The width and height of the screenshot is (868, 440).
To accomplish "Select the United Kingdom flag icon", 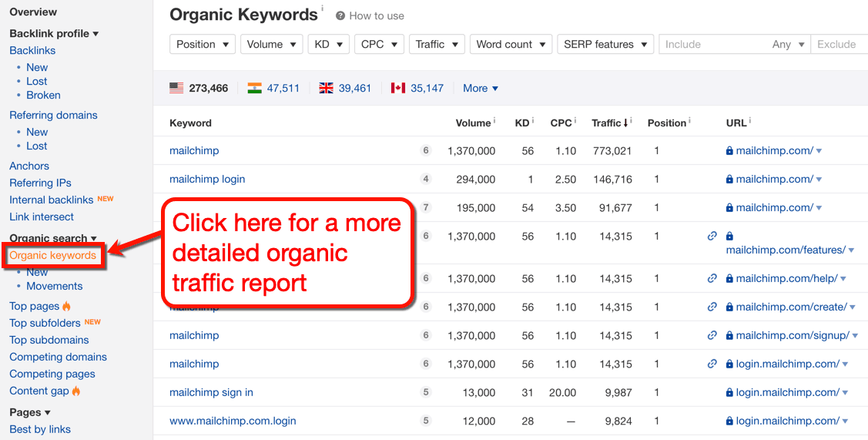I will (x=326, y=88).
